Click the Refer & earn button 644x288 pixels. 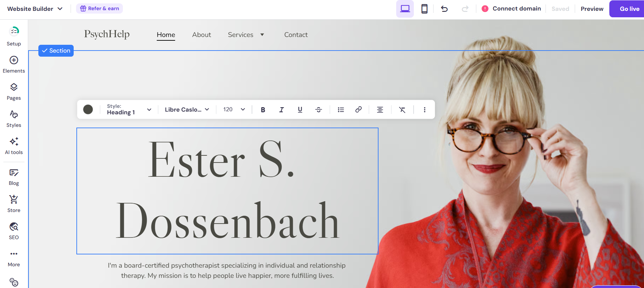(99, 8)
